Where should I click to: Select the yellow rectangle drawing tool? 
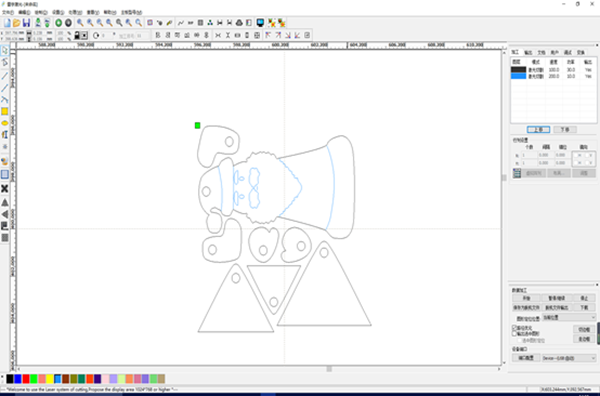[5, 111]
